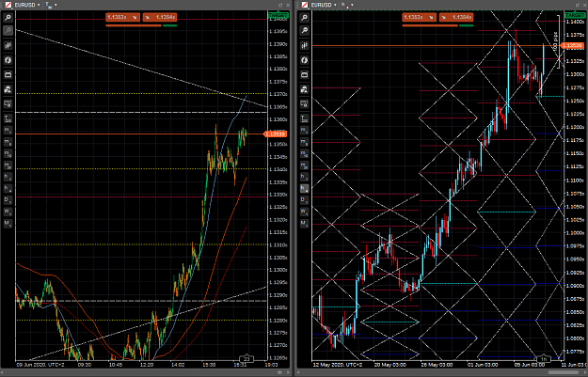Screen dimensions: 588x377
Task: Switch left chart to m30 timeframe
Action: click(x=8, y=165)
